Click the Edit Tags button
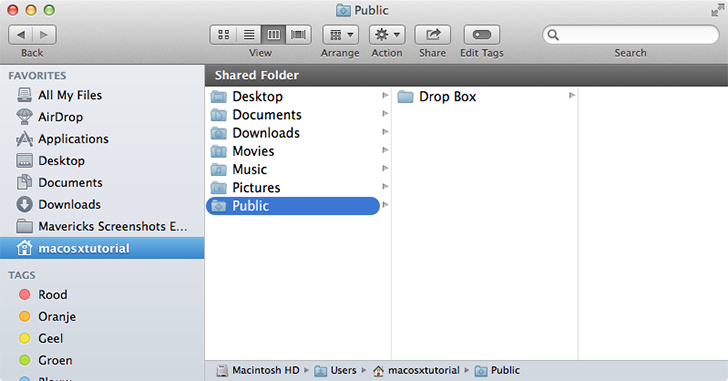Viewport: 728px width, 381px height. 481,35
